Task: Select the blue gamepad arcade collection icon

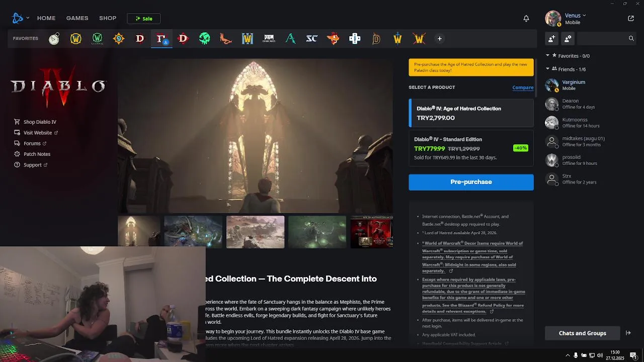Action: [355, 39]
